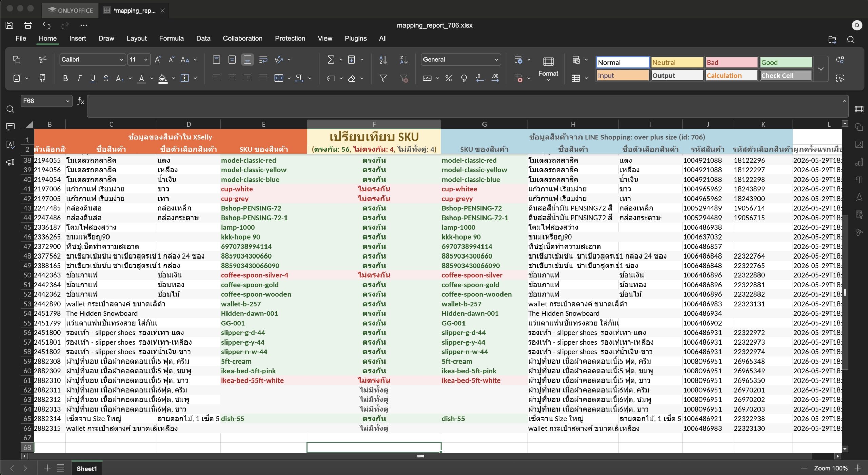The image size is (868, 475).
Task: Toggle Justified alignment
Action: (263, 78)
